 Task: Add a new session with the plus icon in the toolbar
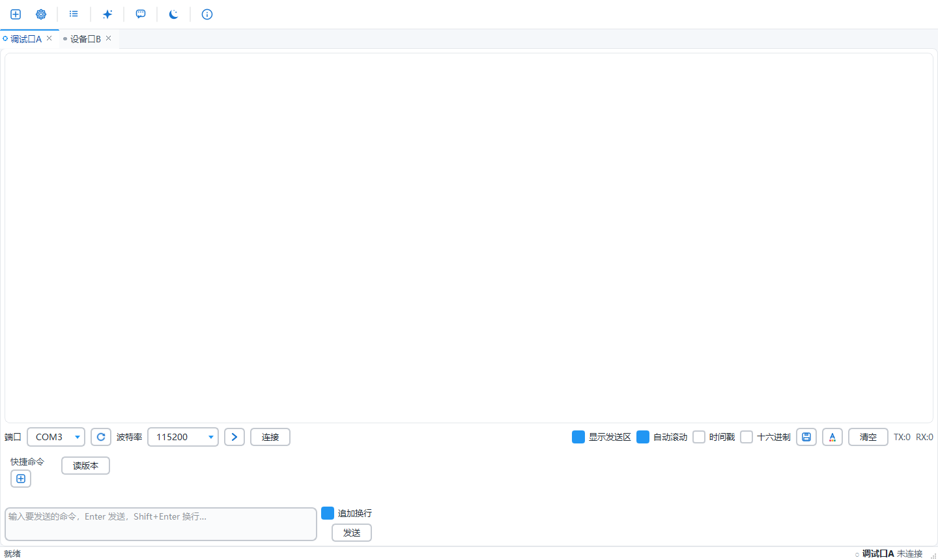(16, 14)
